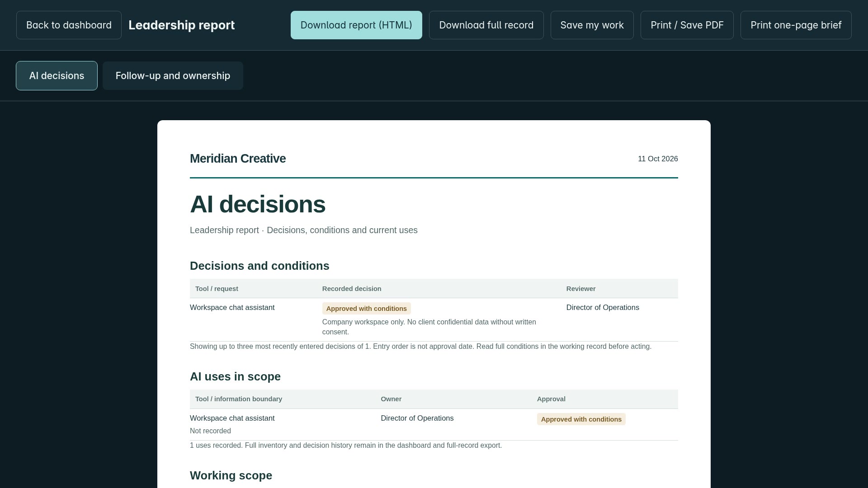
Task: Click Approved with conditions badge in decisions table
Action: pos(367,309)
